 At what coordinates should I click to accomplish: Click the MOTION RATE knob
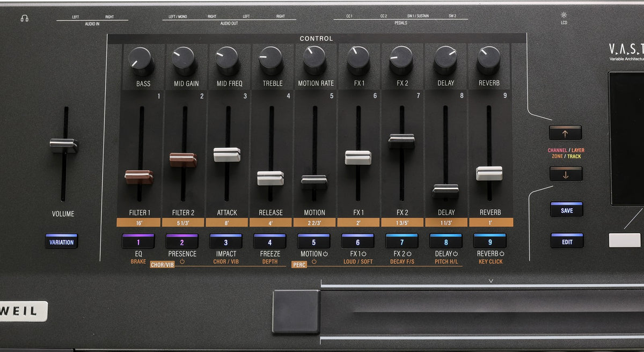click(x=314, y=60)
